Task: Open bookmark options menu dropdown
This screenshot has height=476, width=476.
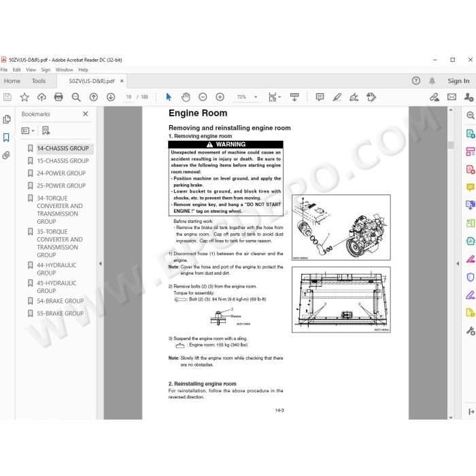Action: pos(28,131)
